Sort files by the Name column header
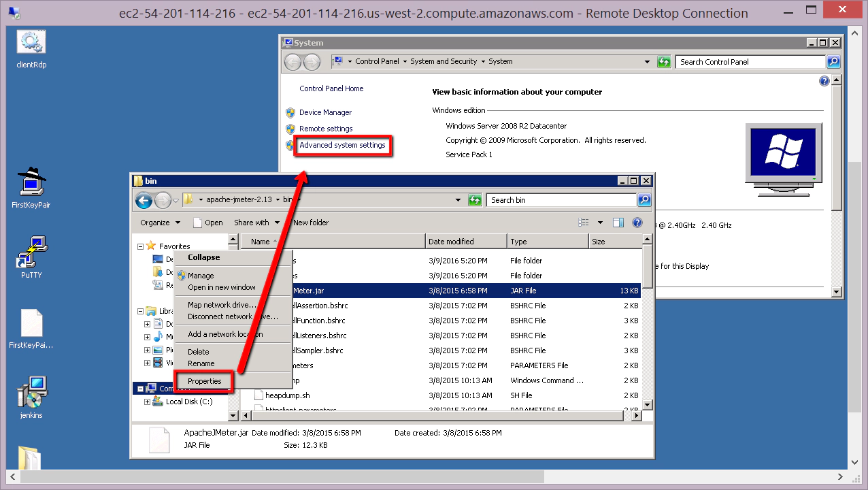 pos(261,241)
